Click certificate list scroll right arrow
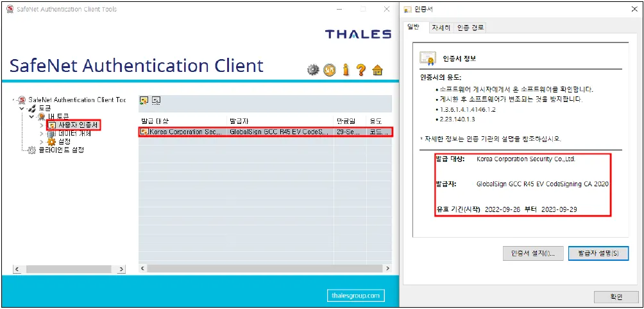The image size is (644, 309). 387,269
